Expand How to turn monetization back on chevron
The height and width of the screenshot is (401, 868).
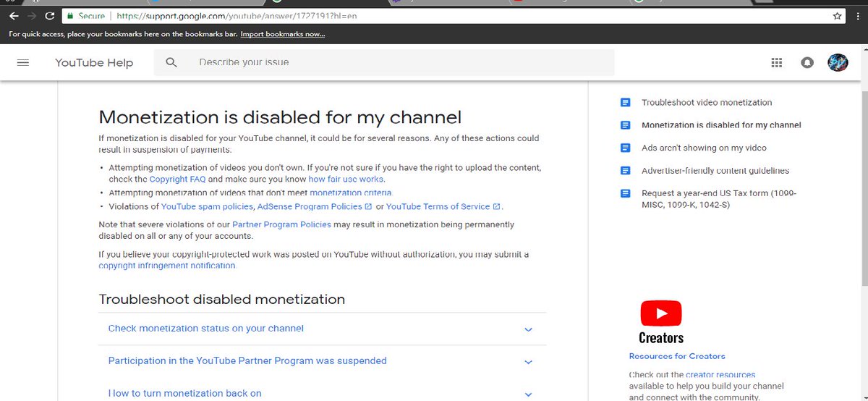coord(528,394)
